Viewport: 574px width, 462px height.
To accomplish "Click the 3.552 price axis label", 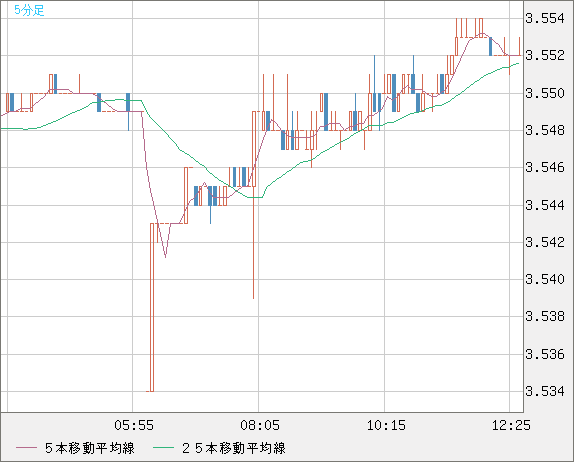I will coord(545,56).
